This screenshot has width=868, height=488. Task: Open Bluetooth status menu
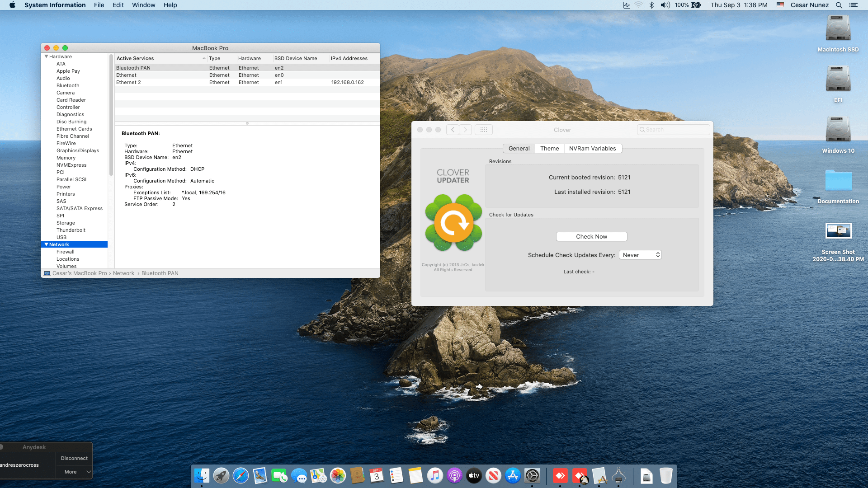coord(651,5)
